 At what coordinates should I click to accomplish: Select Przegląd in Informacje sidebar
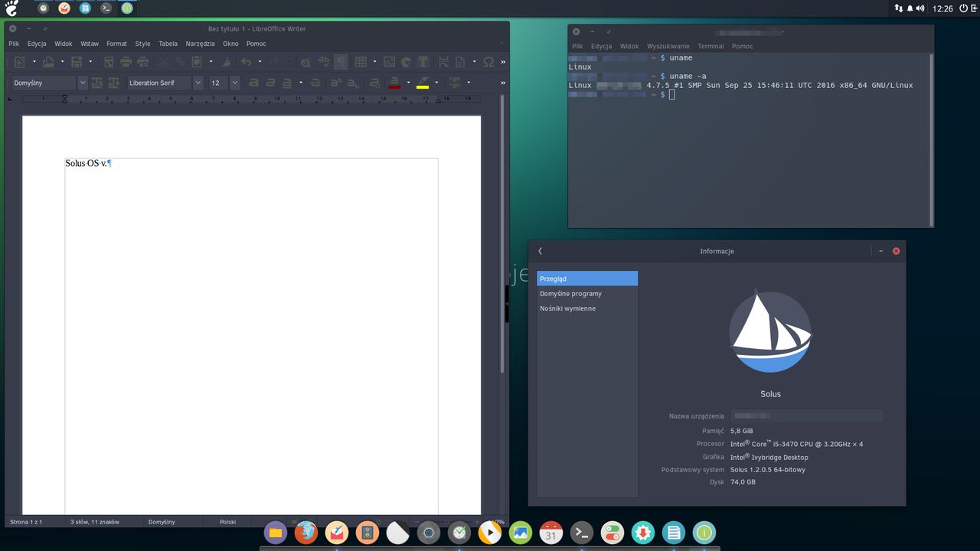click(x=587, y=279)
